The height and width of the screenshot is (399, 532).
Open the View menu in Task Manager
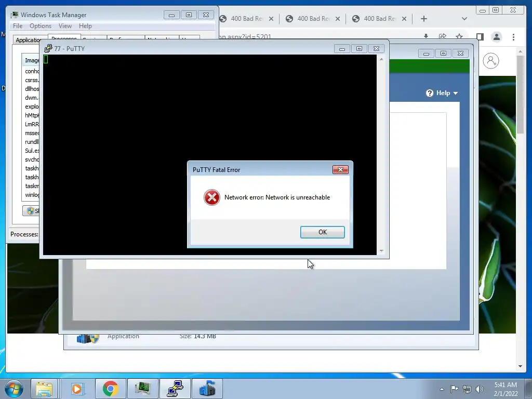coord(65,26)
